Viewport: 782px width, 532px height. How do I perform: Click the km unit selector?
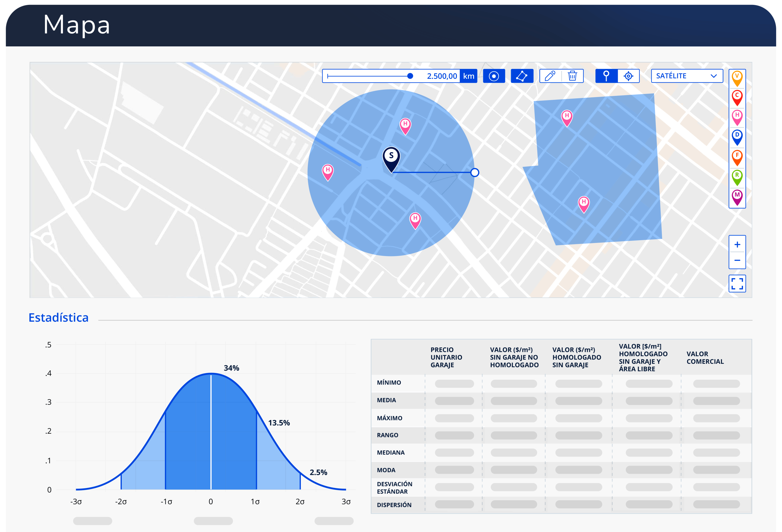tap(468, 76)
